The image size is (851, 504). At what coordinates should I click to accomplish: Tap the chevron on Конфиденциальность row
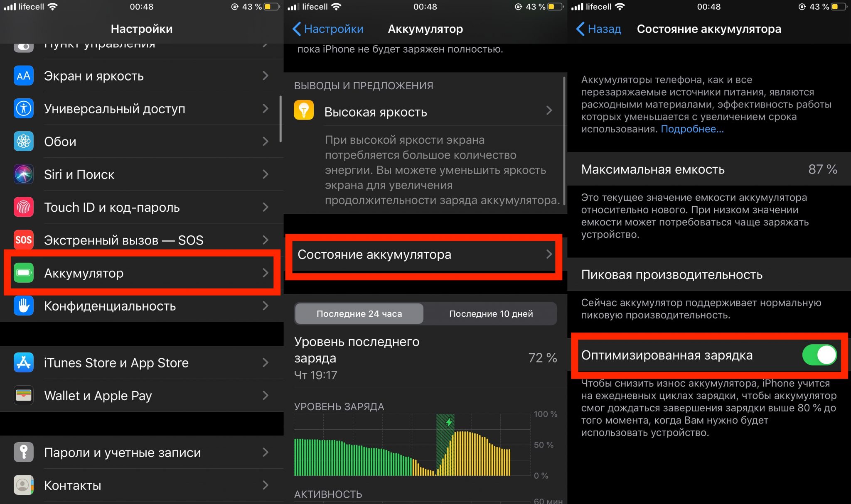[266, 306]
